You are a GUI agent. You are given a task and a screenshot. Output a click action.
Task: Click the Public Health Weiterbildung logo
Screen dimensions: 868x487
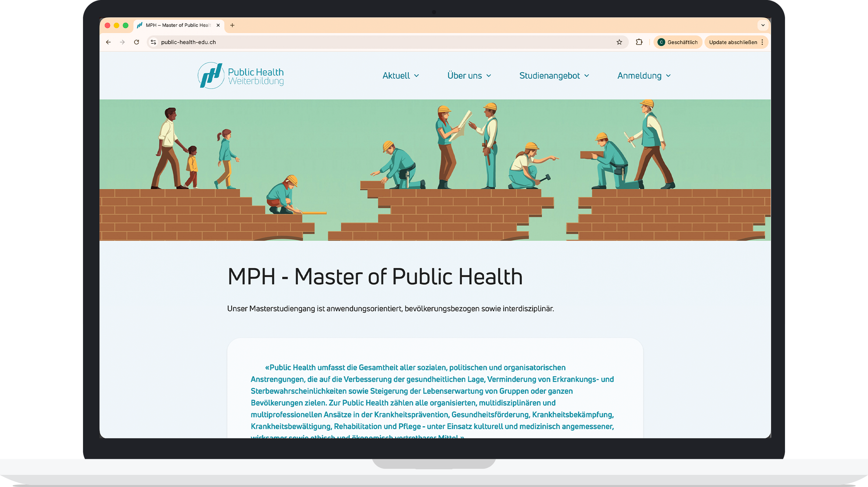click(x=241, y=76)
